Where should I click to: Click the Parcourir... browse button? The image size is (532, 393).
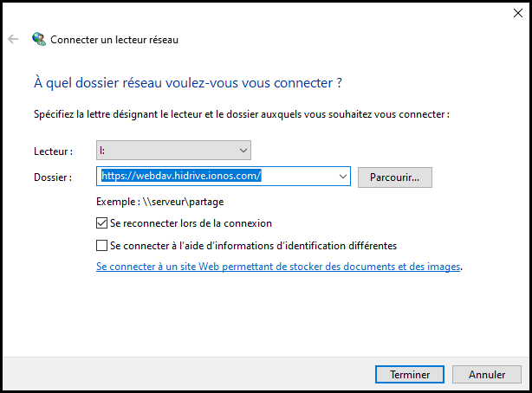[394, 177]
